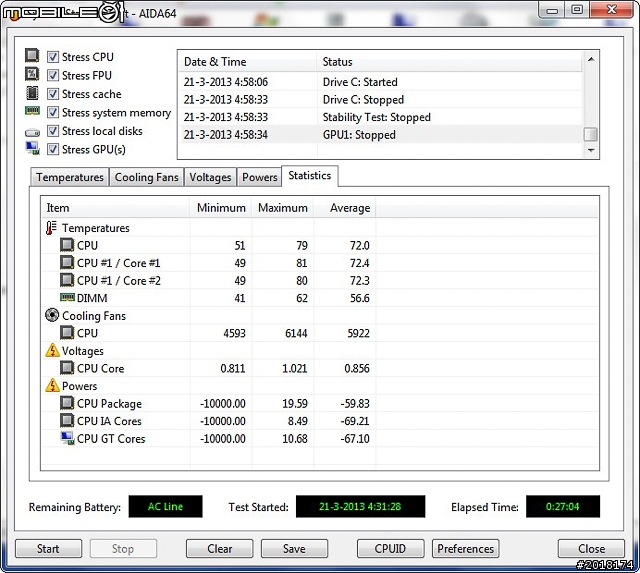Viewport: 640px width, 573px height.
Task: Click the chip icon of CPU Package row
Action: point(67,403)
